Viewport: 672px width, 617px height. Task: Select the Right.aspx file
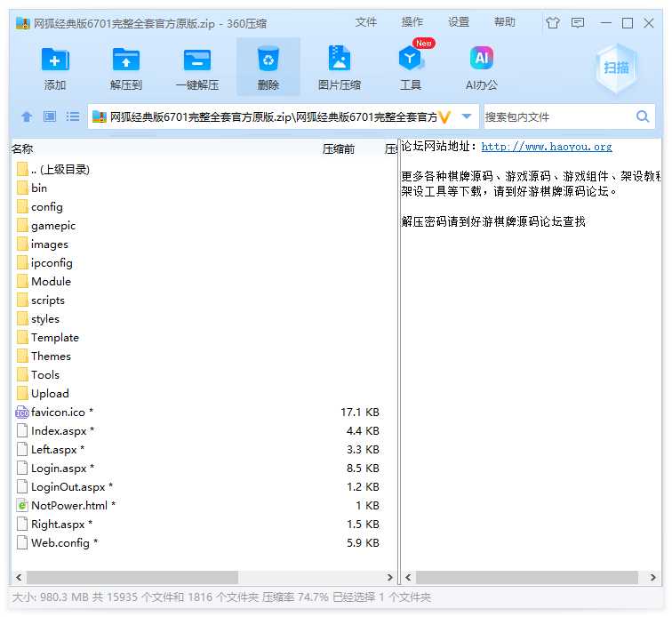(54, 524)
